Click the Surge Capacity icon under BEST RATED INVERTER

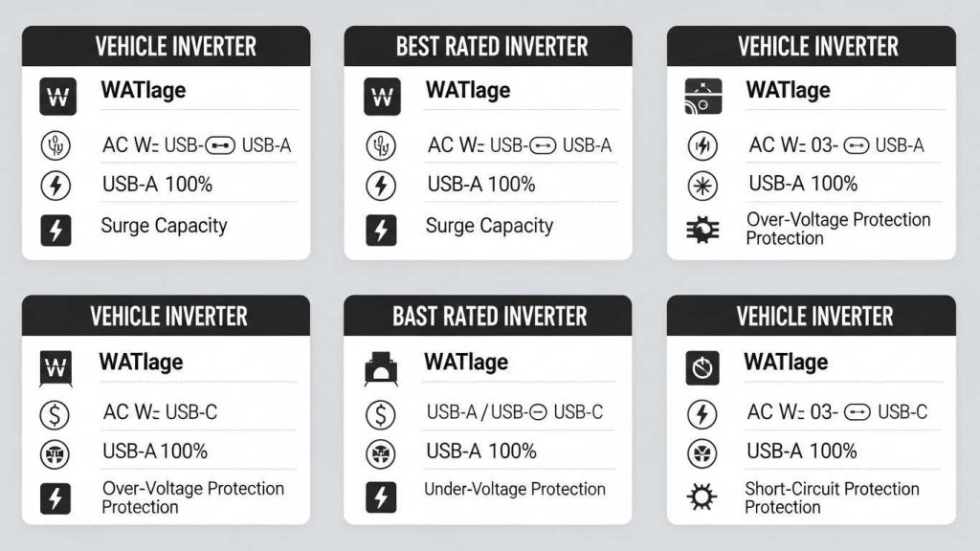pyautogui.click(x=381, y=230)
